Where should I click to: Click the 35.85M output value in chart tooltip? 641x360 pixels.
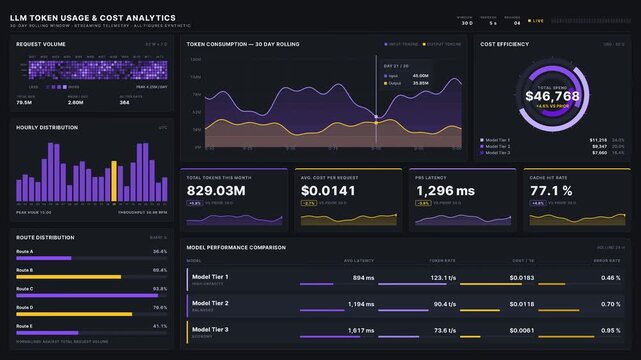coord(421,83)
